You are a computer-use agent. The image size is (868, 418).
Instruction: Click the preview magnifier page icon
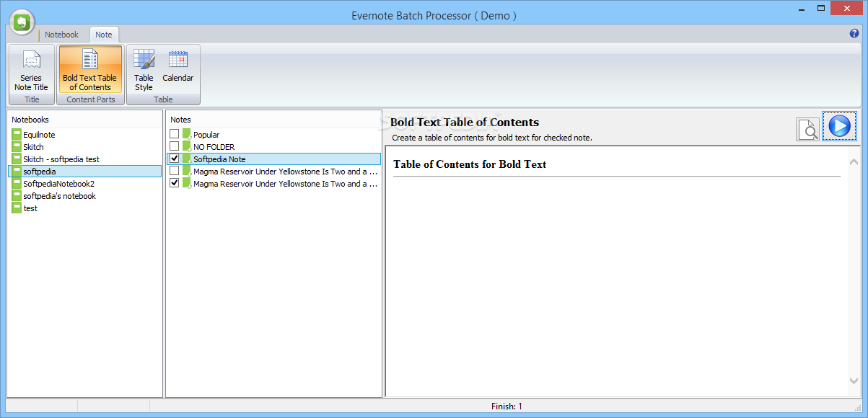[x=808, y=128]
